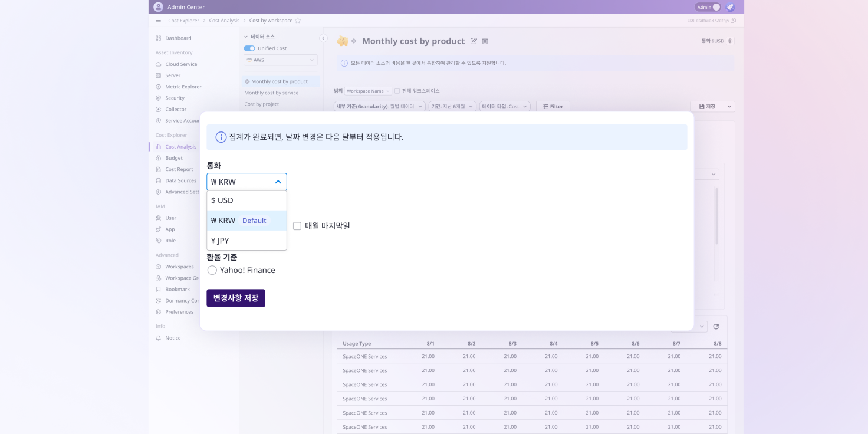The image size is (868, 434).
Task: Click the hamburger menu icon
Action: point(158,21)
